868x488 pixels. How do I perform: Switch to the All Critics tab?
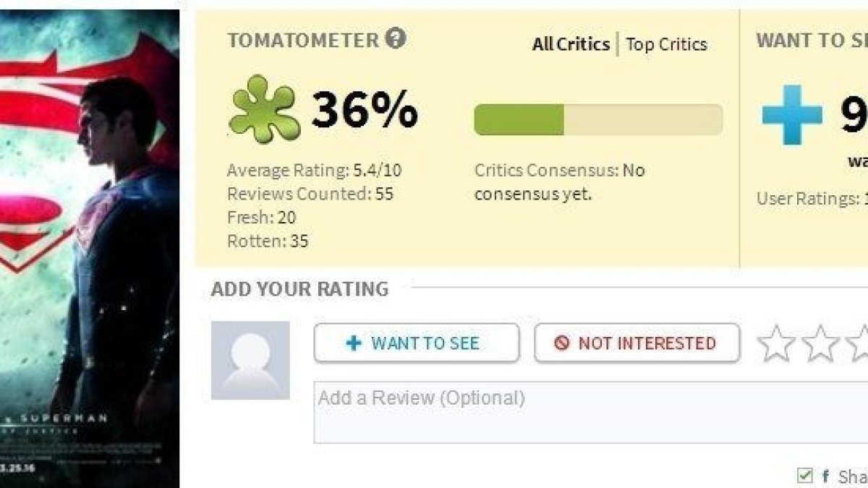(571, 44)
